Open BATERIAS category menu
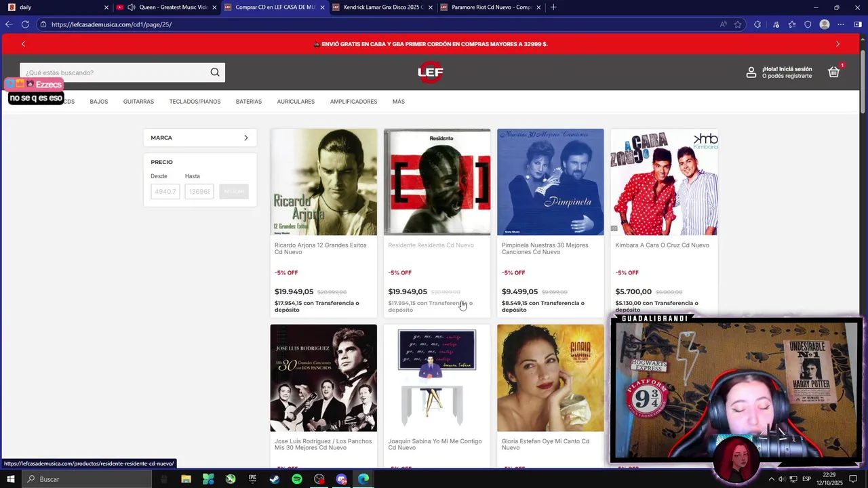 tap(249, 102)
